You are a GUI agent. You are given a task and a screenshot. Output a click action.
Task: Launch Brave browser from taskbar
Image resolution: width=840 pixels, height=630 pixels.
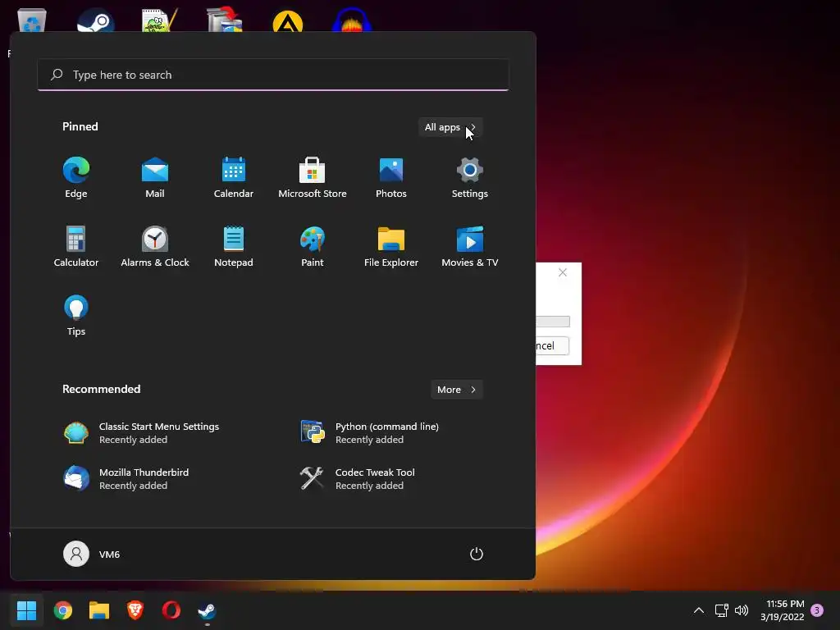(135, 610)
